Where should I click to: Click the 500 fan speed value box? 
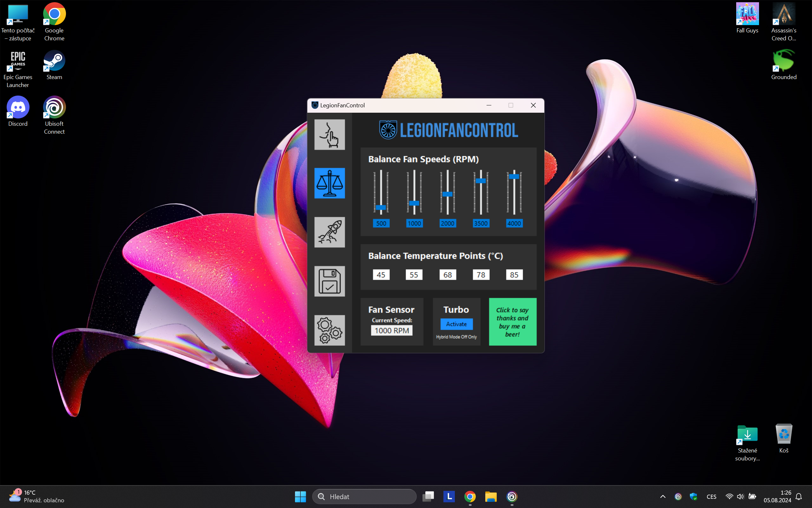click(381, 224)
